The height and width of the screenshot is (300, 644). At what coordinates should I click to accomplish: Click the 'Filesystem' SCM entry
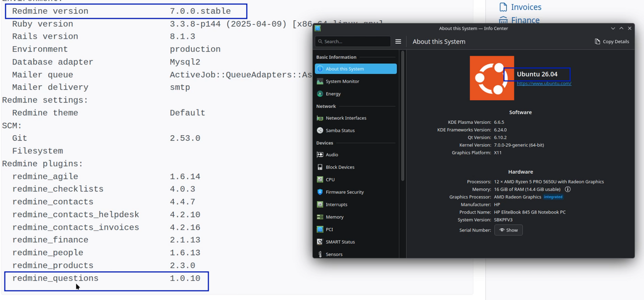(37, 151)
